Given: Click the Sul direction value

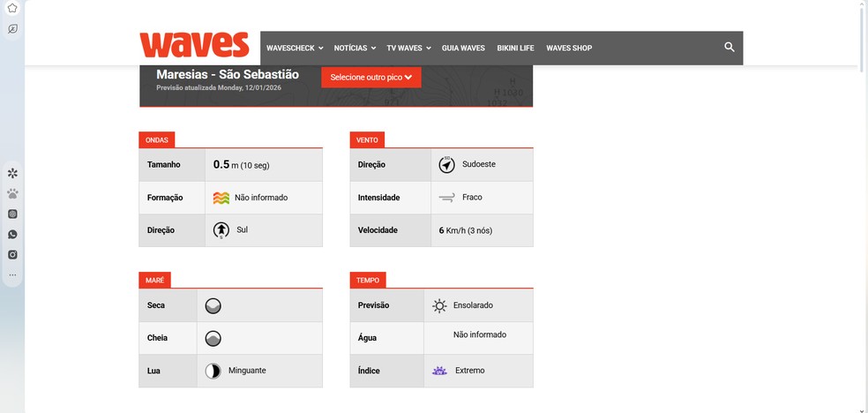Looking at the screenshot, I should 242,229.
